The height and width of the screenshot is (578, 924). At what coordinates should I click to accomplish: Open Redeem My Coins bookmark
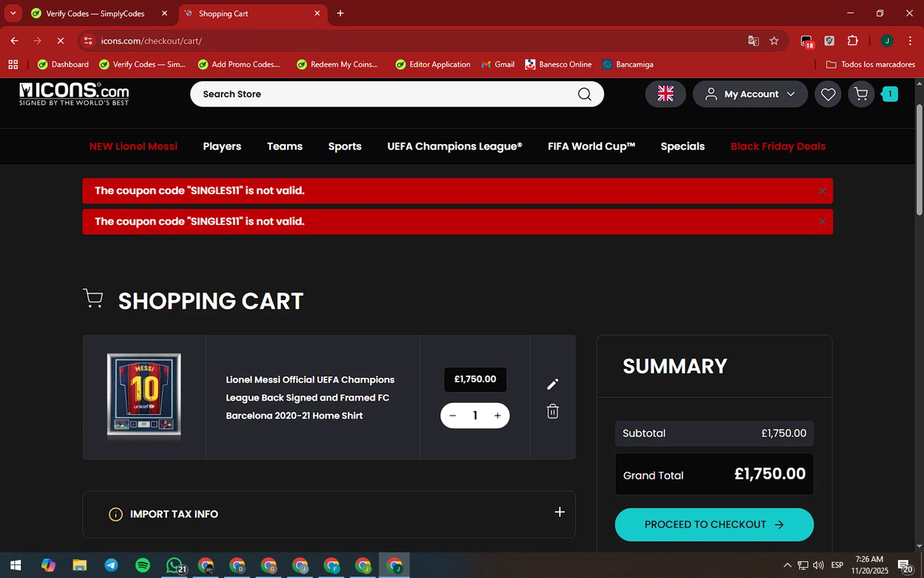[338, 65]
